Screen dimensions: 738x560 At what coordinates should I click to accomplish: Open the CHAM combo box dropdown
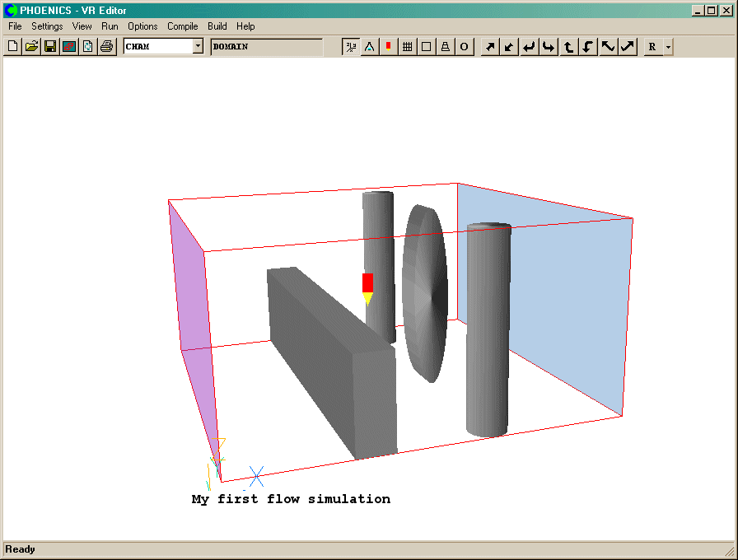click(198, 47)
